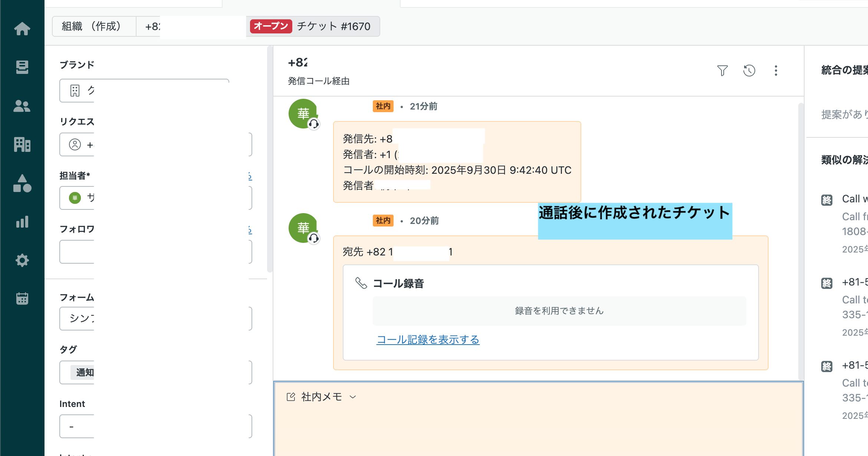Show ticket events history clock icon

click(x=749, y=71)
